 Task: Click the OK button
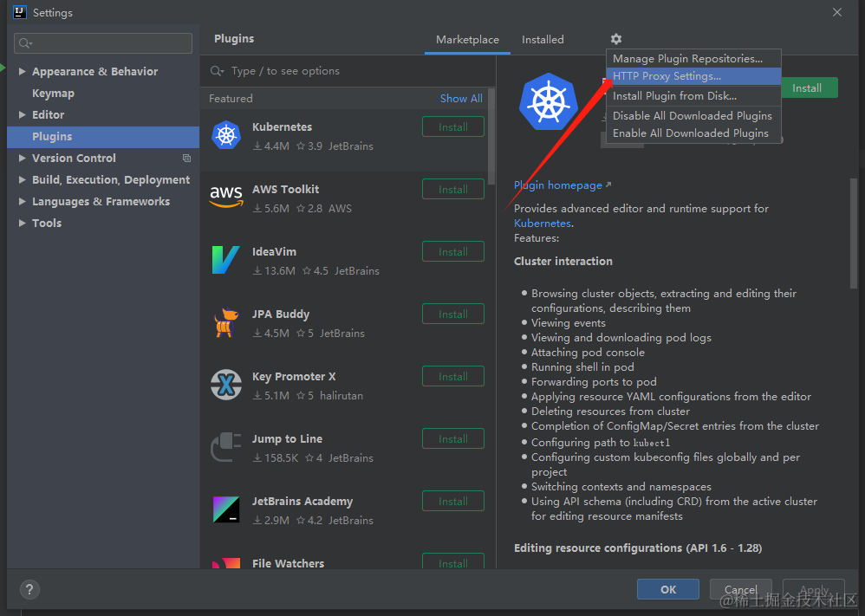pyautogui.click(x=668, y=589)
